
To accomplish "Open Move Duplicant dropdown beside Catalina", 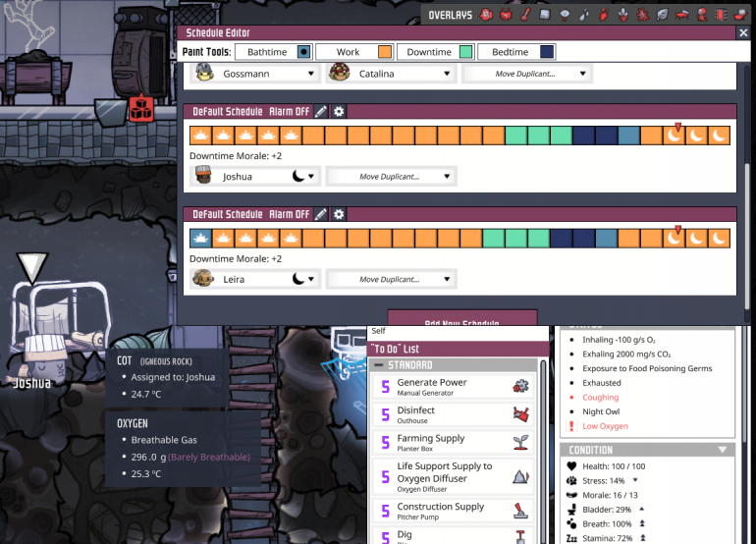I will click(527, 74).
